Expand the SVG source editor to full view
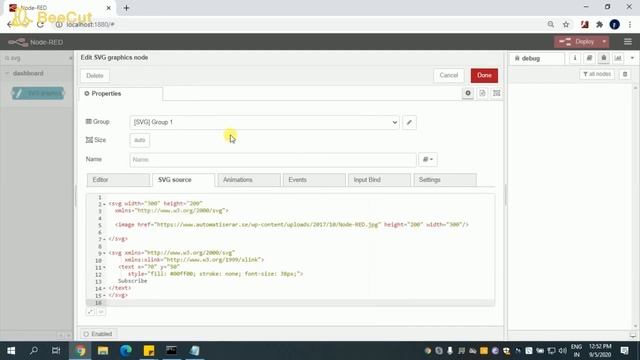This screenshot has width=640, height=360. tap(90, 311)
